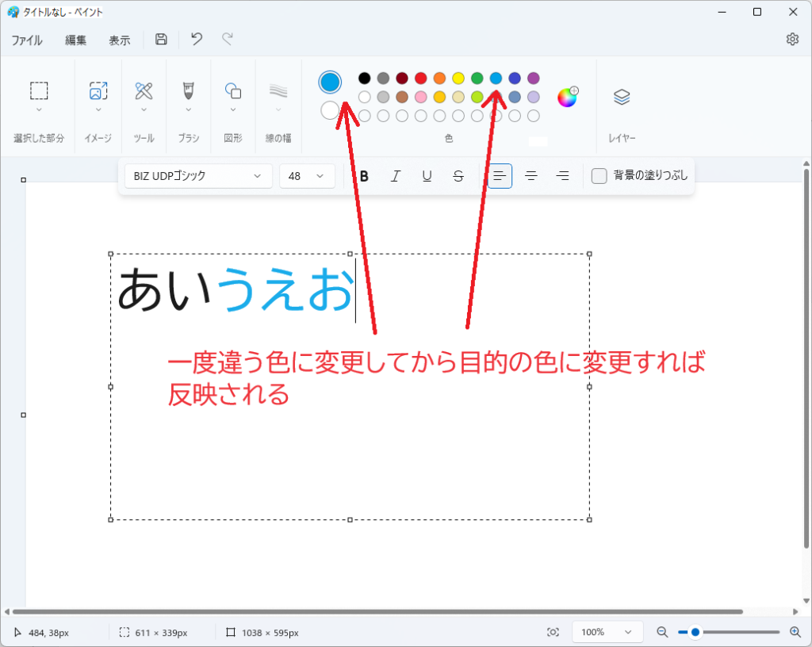Expand the Shapes chevron
The image size is (812, 647).
click(233, 109)
